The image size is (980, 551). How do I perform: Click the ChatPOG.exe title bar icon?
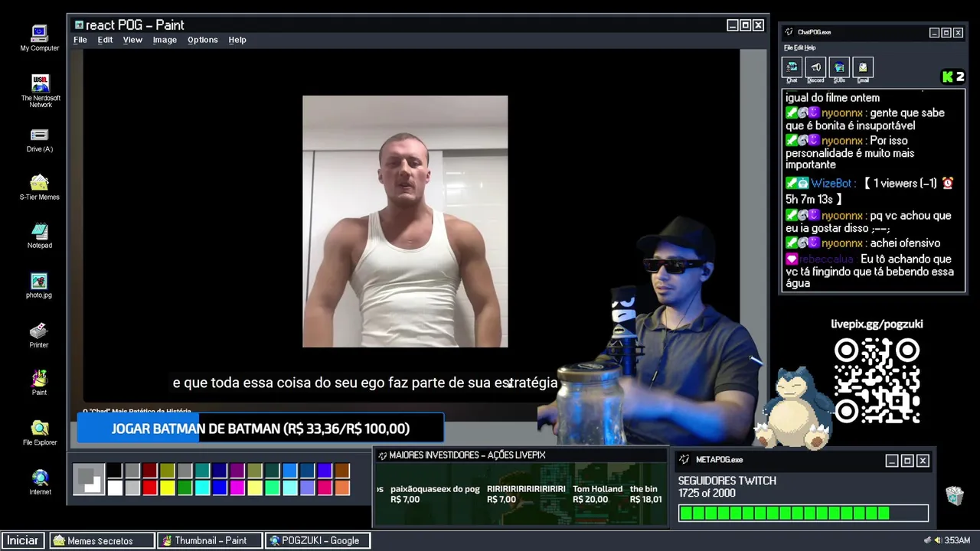[789, 32]
